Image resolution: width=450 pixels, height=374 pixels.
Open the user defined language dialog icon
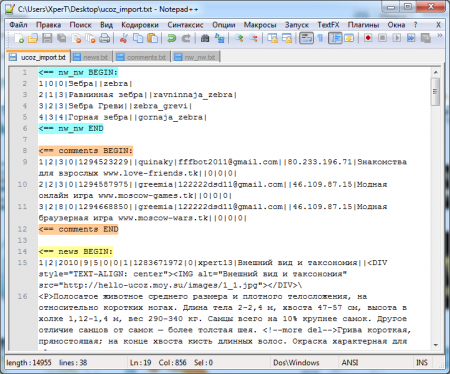[349, 38]
